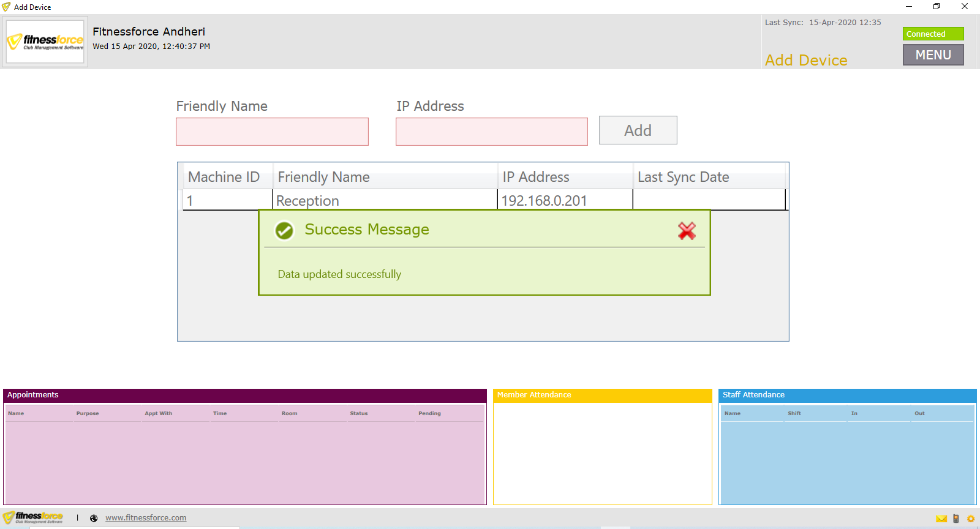The height and width of the screenshot is (529, 980).
Task: Click the empty Last Sync Date cell for Reception
Action: (x=709, y=200)
